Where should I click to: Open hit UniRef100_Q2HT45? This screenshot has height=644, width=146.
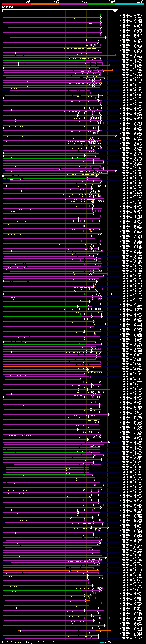point(131,15)
